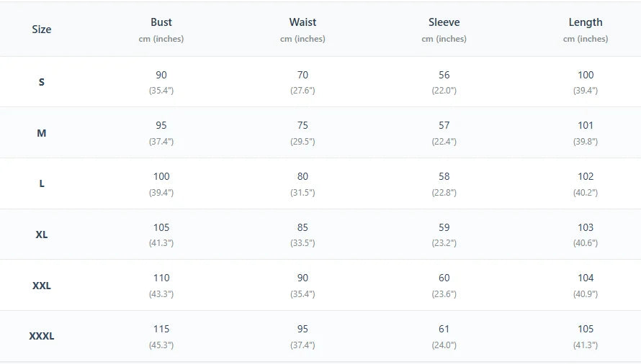Viewport: 641px width, 364px height.
Task: Click the bust value 90 for size S
Action: [161, 75]
